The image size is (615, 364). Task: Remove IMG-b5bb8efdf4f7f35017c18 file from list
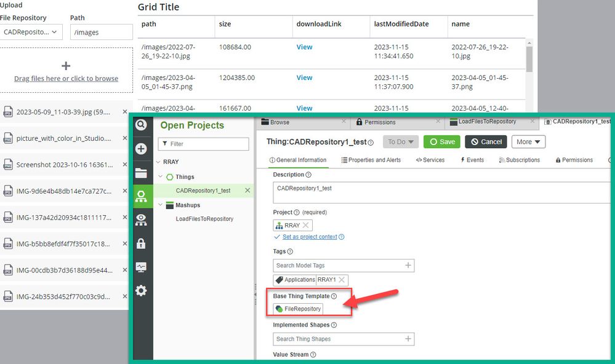pos(125,243)
